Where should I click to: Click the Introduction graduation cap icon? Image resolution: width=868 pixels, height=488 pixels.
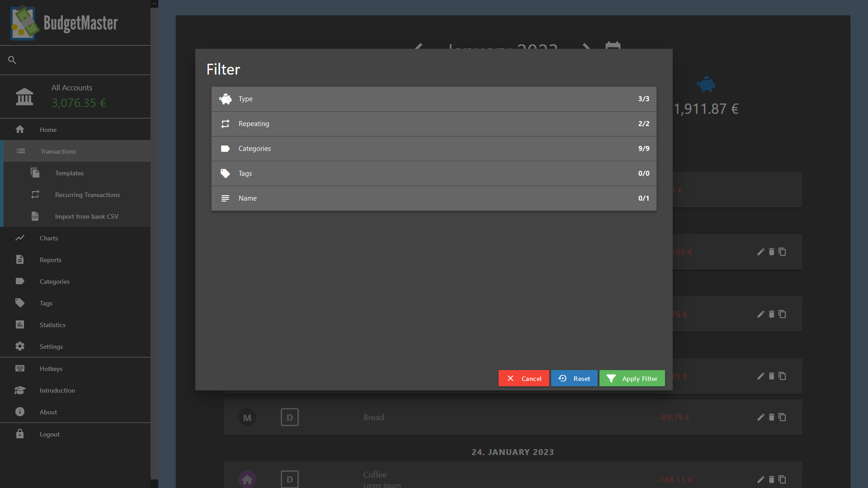(20, 390)
